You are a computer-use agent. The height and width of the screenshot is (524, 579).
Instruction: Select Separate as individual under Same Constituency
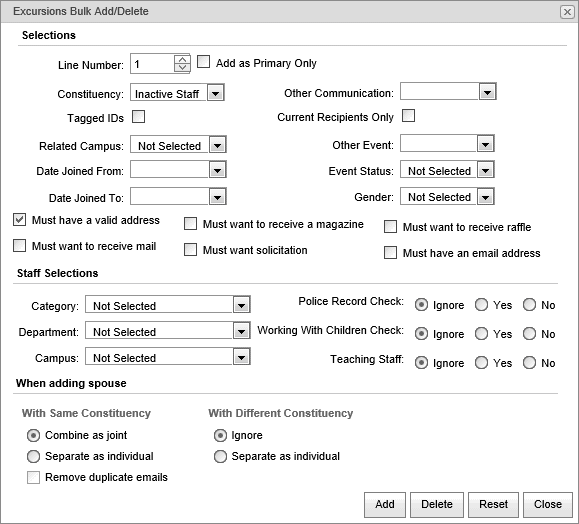tap(33, 457)
